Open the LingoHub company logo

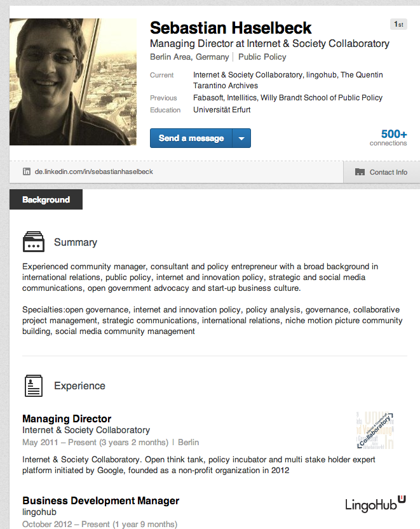tap(376, 503)
